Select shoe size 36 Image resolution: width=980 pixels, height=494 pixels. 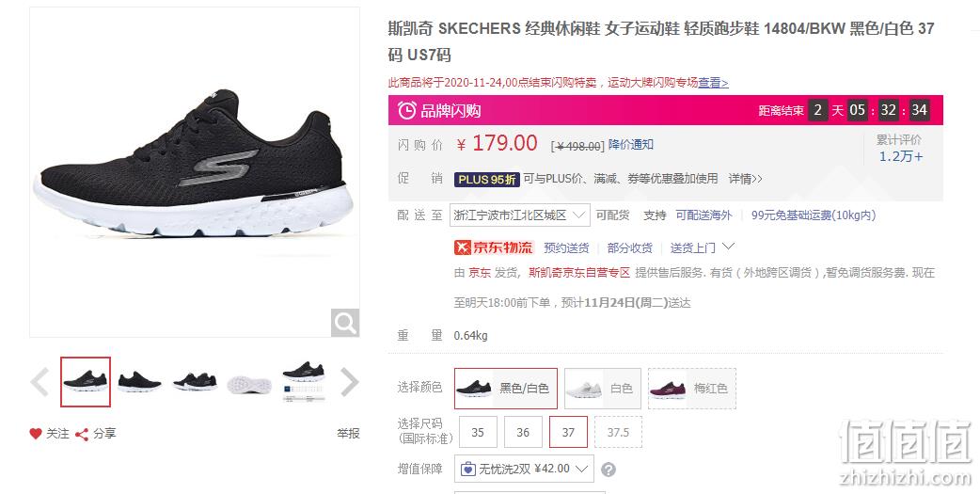[523, 432]
